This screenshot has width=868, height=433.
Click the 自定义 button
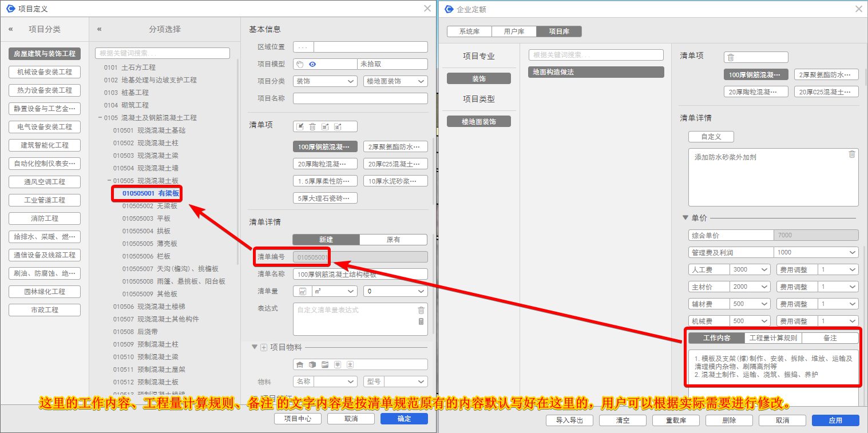pos(711,137)
